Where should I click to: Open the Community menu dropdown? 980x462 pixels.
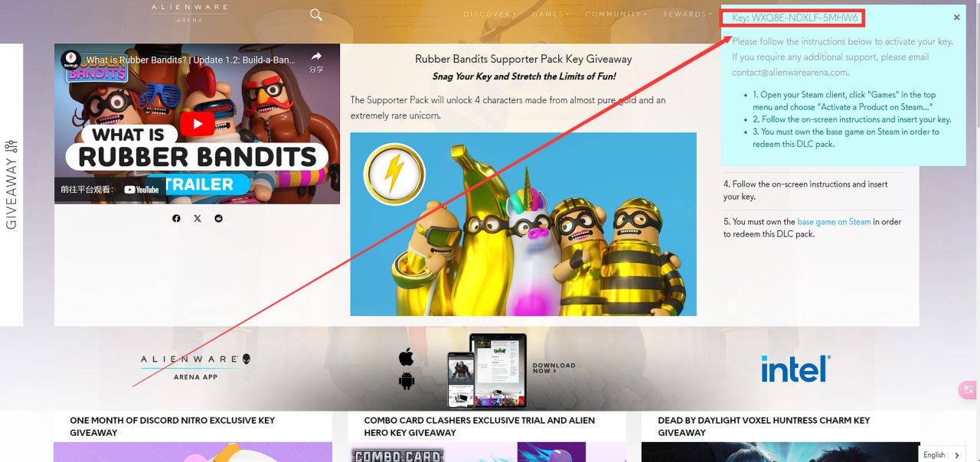[616, 15]
